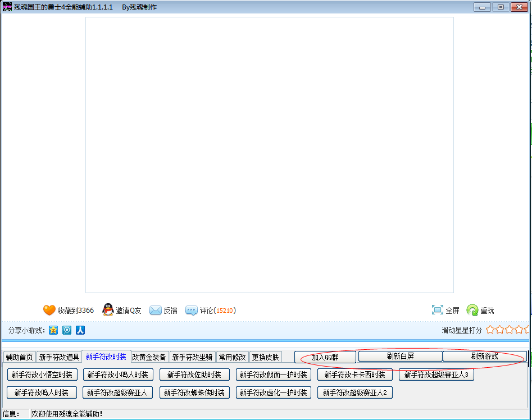Click the 加入QQ群 button
Image resolution: width=532 pixels, height=420 pixels.
coord(325,357)
